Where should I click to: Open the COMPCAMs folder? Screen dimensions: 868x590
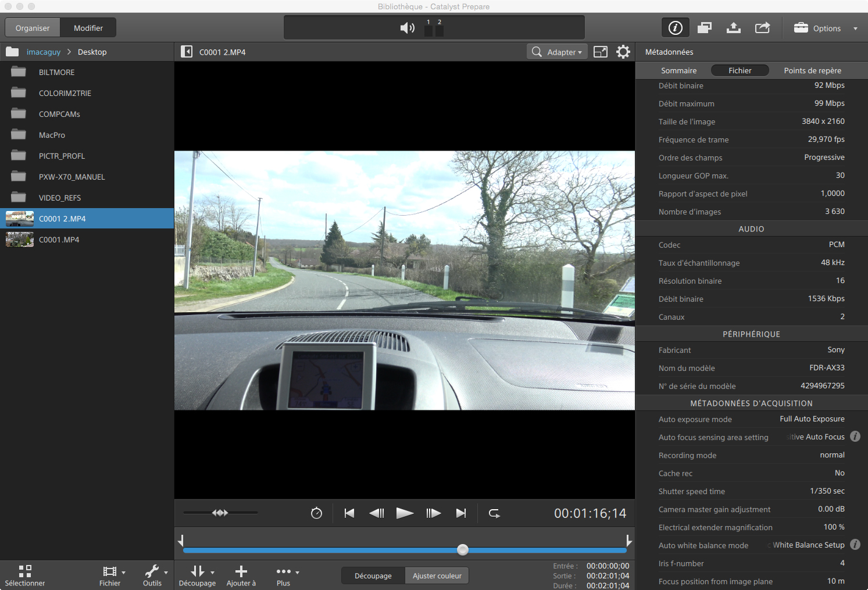tap(87, 114)
